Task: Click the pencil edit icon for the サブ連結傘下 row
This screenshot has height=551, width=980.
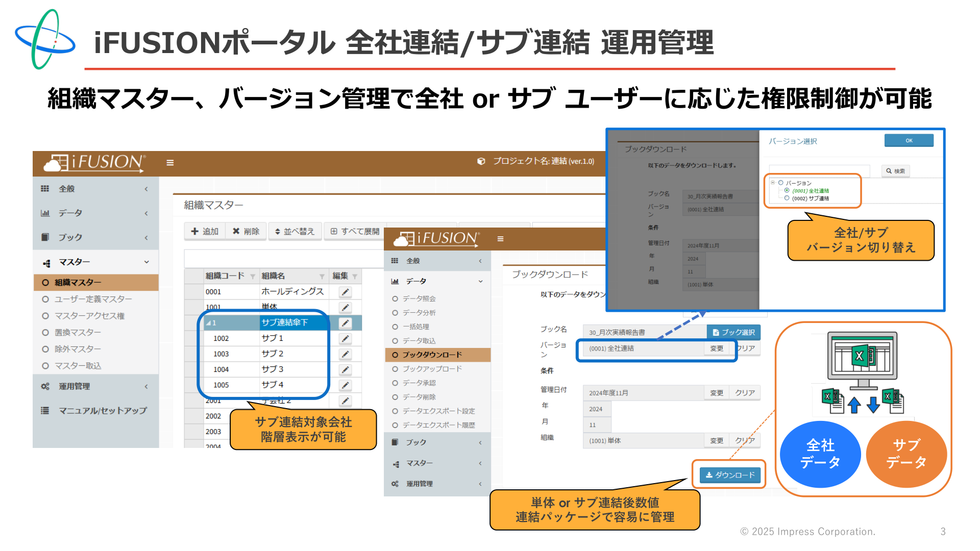Action: 346,323
